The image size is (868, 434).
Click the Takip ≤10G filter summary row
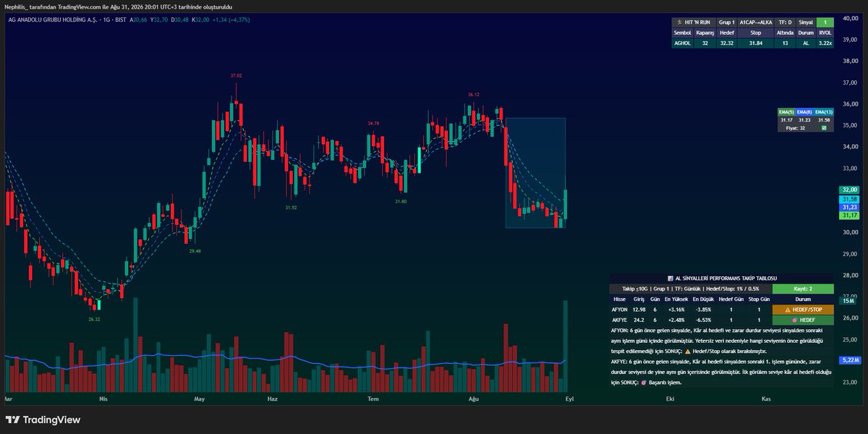tap(690, 289)
